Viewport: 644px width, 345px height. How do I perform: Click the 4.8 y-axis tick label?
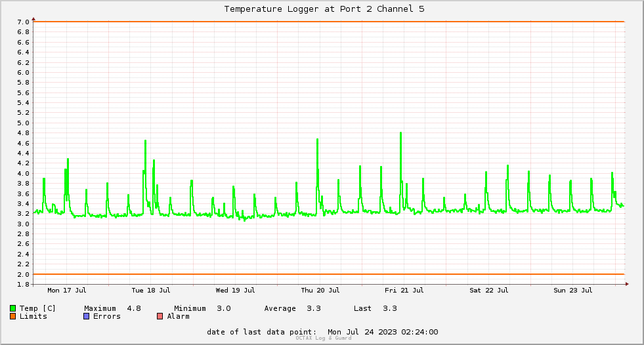tap(24, 133)
